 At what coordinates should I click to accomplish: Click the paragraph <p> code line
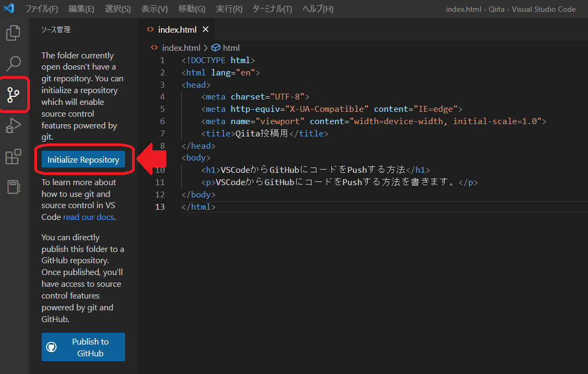[339, 182]
